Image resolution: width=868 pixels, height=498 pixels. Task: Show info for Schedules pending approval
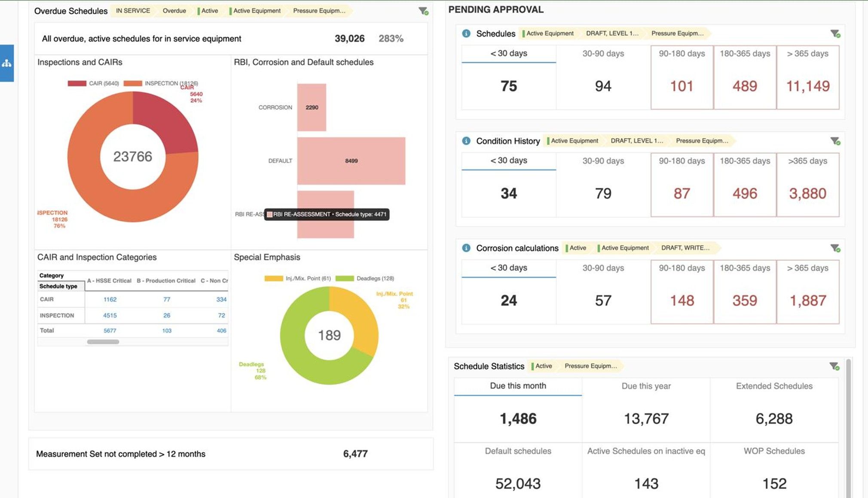coord(466,34)
